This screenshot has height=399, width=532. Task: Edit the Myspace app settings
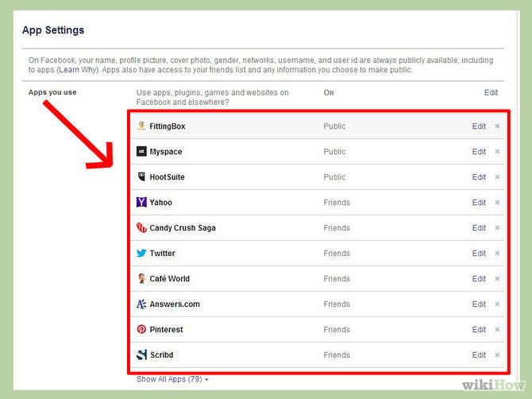(479, 152)
